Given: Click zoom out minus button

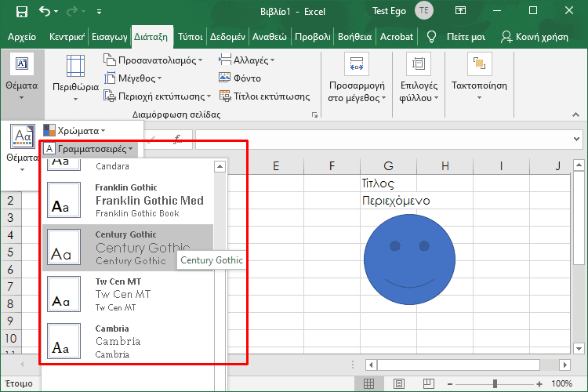Looking at the screenshot, I should (x=450, y=383).
